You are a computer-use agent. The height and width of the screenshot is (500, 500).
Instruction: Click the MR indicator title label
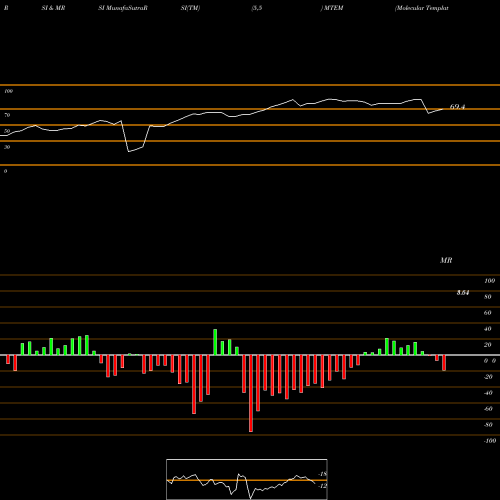click(446, 260)
